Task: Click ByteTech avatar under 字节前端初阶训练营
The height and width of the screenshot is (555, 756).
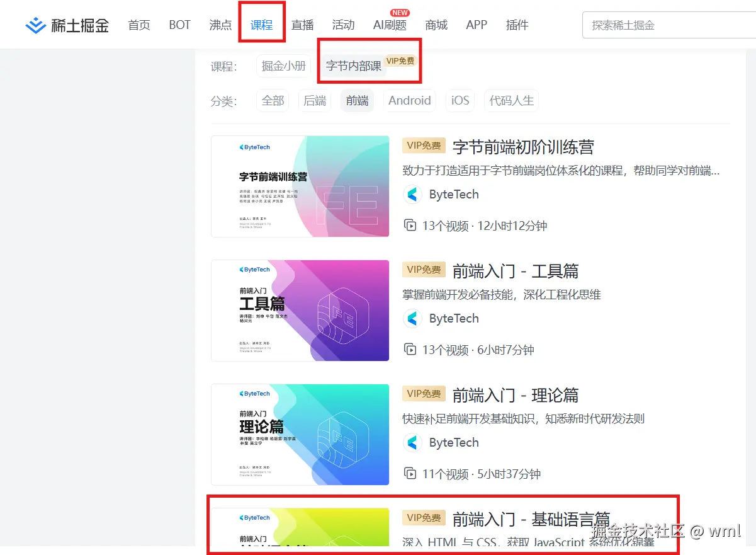Action: pos(412,194)
